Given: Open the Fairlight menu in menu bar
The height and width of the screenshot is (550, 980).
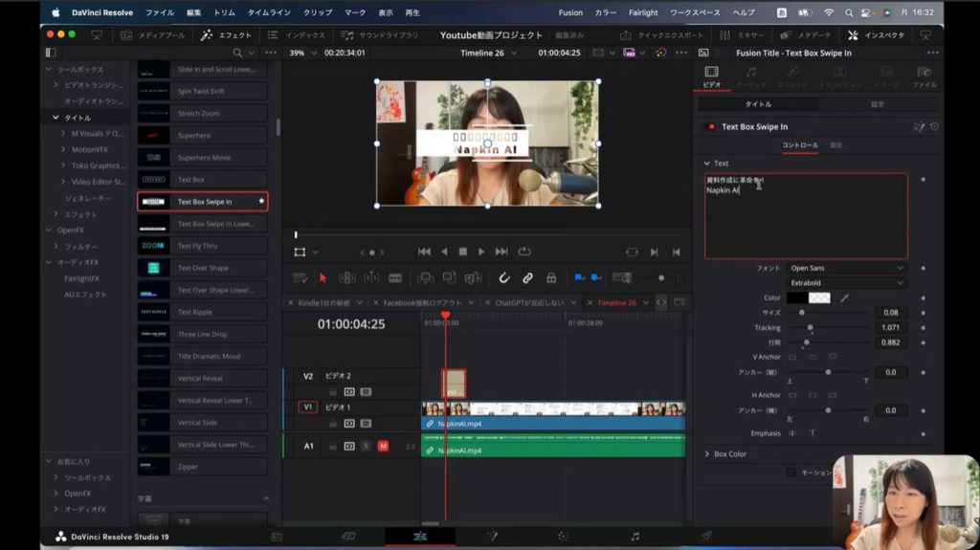Looking at the screenshot, I should pos(643,12).
